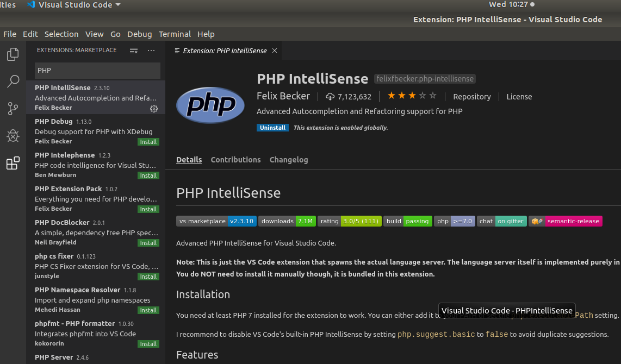Image resolution: width=621 pixels, height=364 pixels.
Task: Install the PHP DocBlocker extension
Action: coord(148,242)
